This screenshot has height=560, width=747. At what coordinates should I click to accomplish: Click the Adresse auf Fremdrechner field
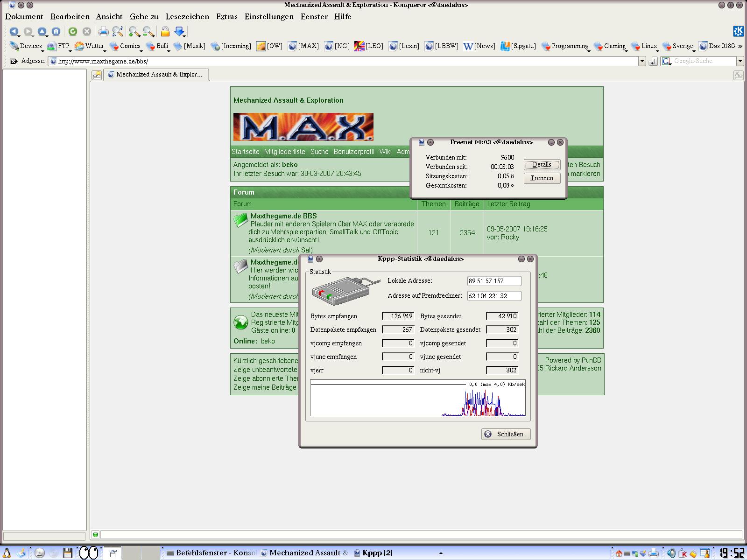(x=494, y=296)
